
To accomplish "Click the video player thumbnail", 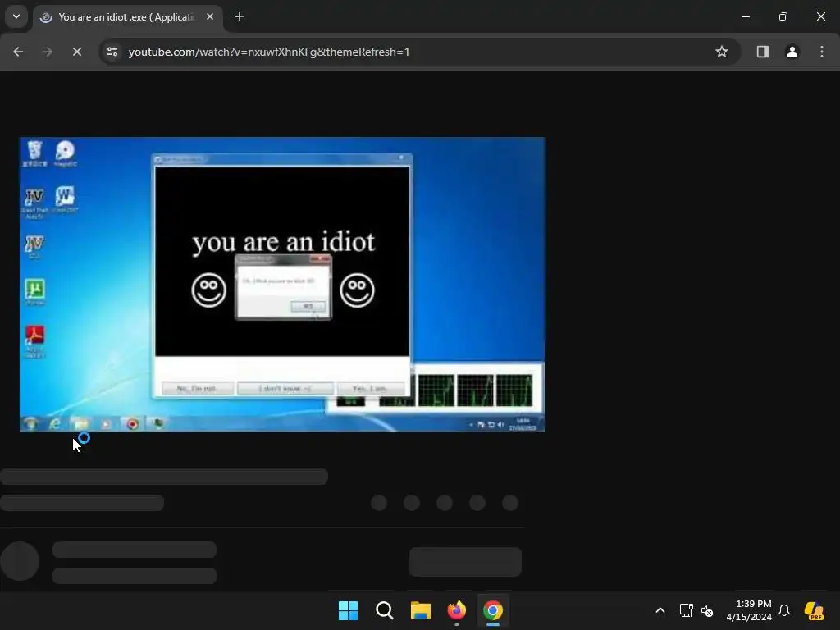I will [282, 285].
